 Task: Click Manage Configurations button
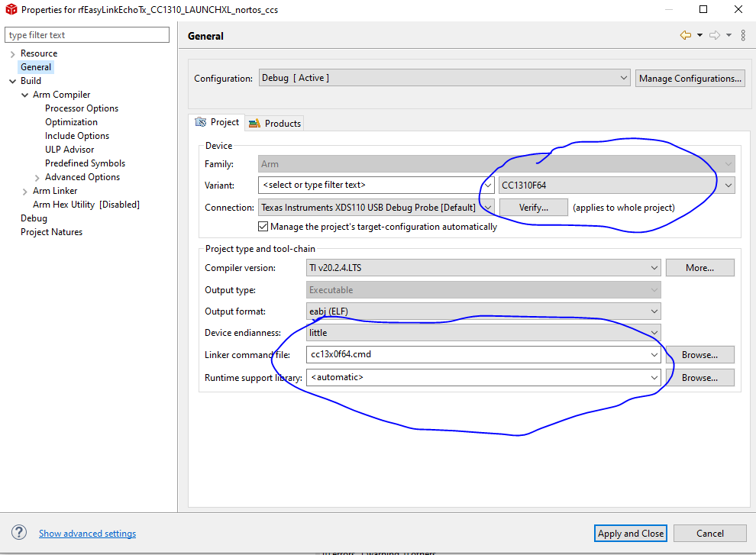pos(690,78)
